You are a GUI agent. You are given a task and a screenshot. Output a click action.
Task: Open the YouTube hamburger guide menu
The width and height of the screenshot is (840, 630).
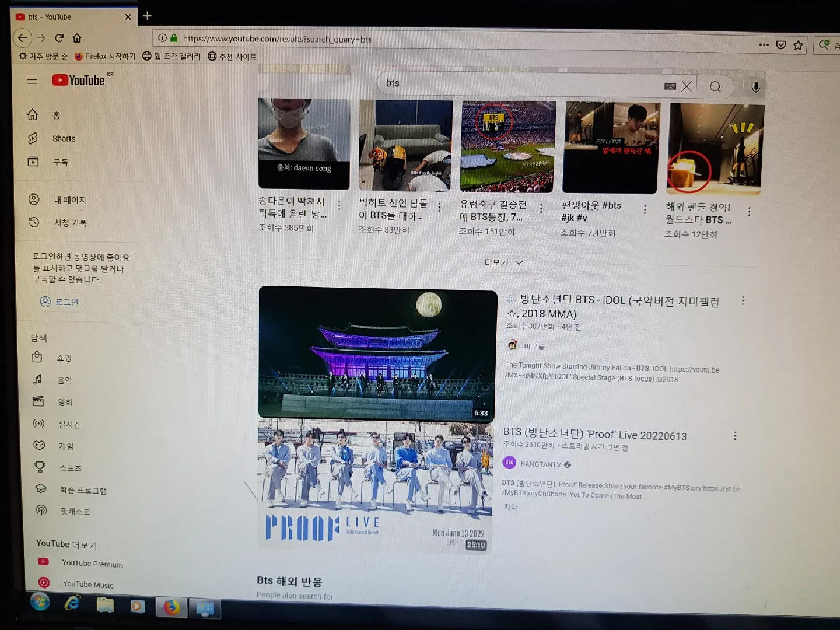coord(32,80)
